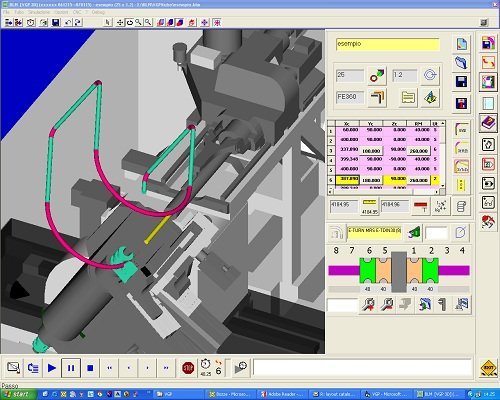The width and height of the screenshot is (500, 400).
Task: Open the blue folder icon in right panel
Action: click(461, 62)
